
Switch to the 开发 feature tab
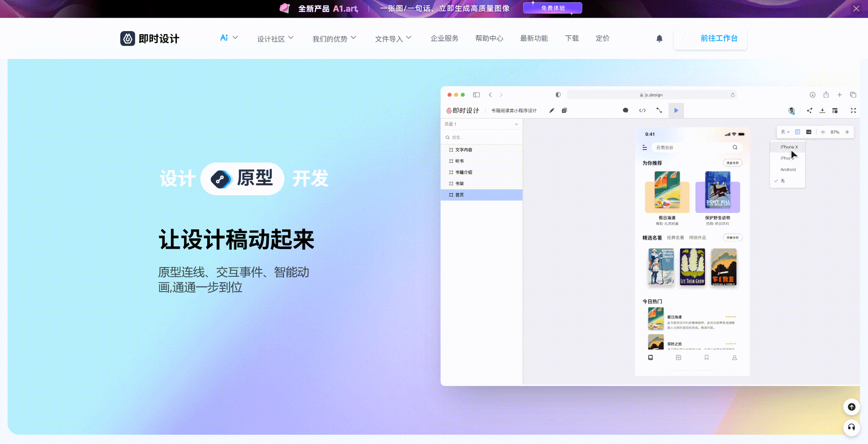point(310,178)
